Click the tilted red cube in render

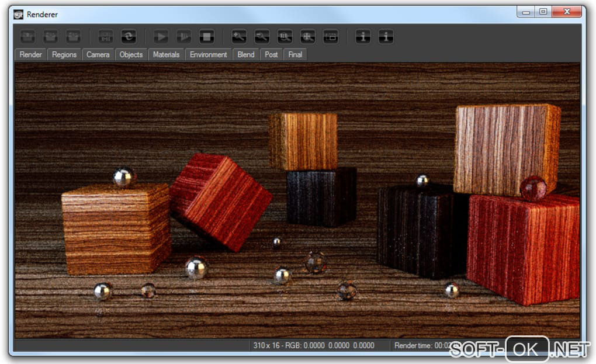coord(220,202)
